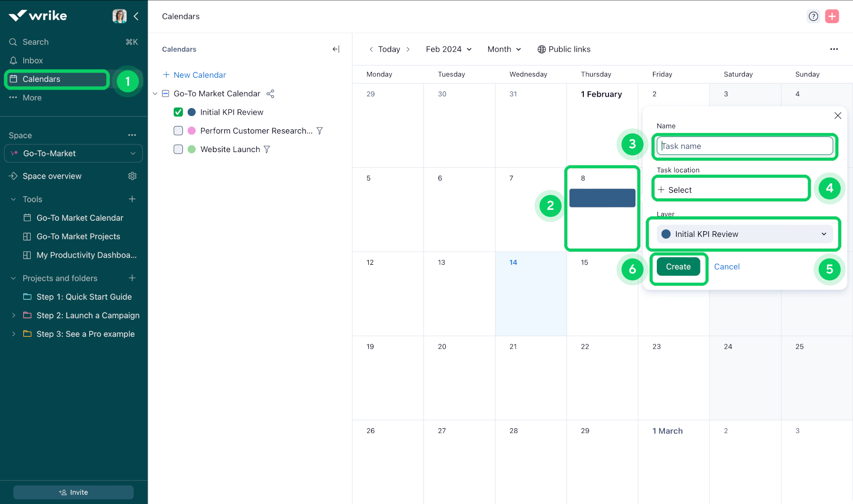Screen dimensions: 853x504
Task: Enable the Perform Customer Research layer
Action: click(178, 131)
